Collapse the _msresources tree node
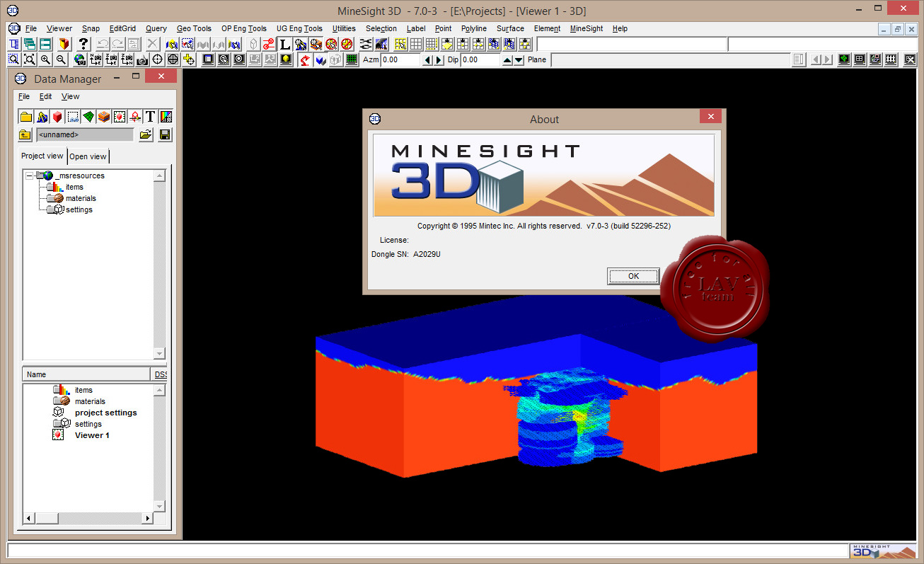This screenshot has height=564, width=924. click(28, 175)
